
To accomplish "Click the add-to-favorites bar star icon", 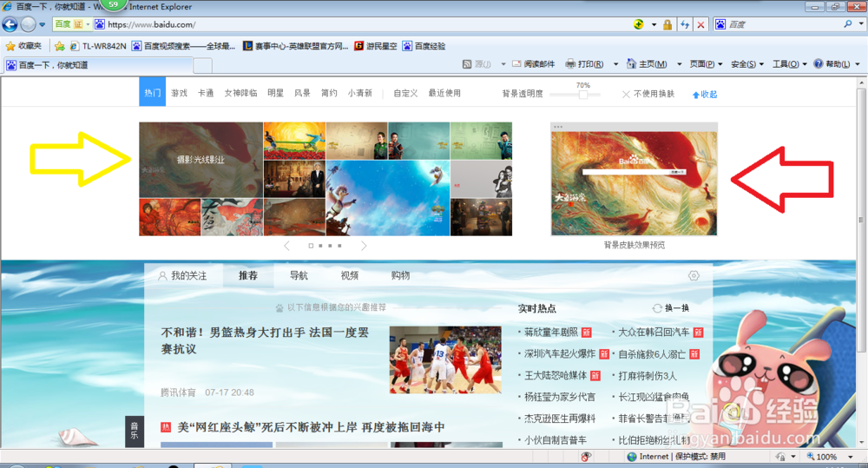I will point(59,46).
